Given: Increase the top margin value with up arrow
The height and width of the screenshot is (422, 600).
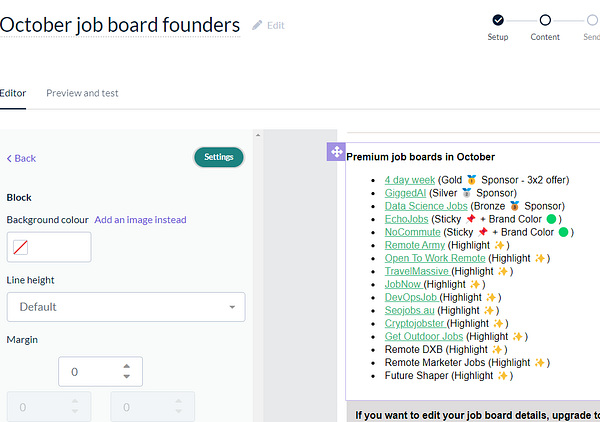Looking at the screenshot, I should [126, 366].
